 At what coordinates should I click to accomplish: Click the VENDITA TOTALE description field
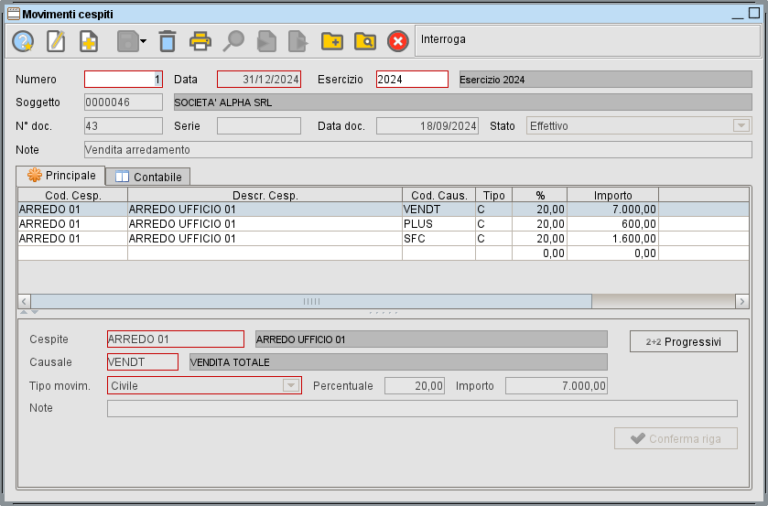pyautogui.click(x=398, y=362)
